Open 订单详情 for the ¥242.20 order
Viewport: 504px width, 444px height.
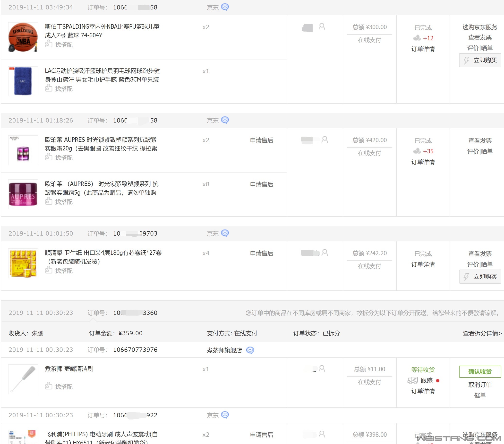tap(423, 264)
